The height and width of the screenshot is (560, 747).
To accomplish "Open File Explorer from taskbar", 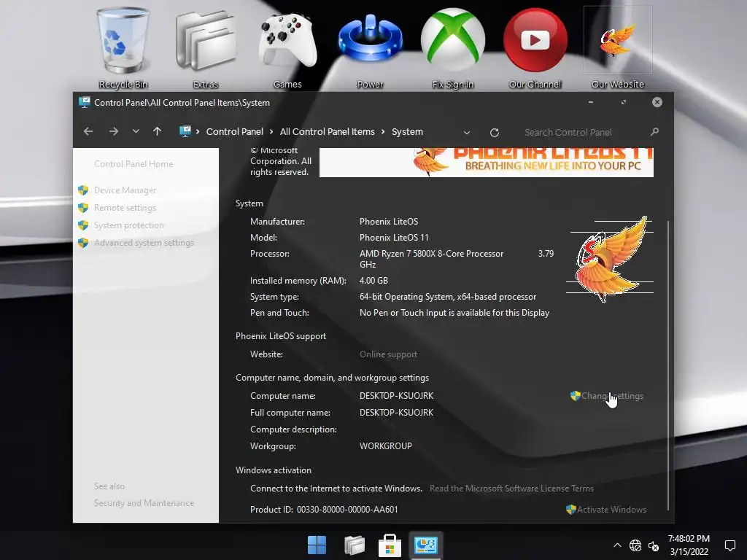I will point(354,545).
